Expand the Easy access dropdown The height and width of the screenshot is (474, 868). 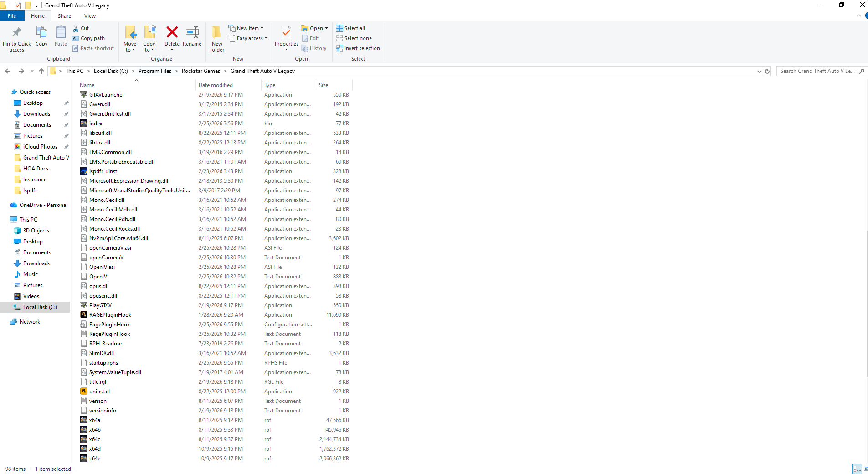coord(248,38)
